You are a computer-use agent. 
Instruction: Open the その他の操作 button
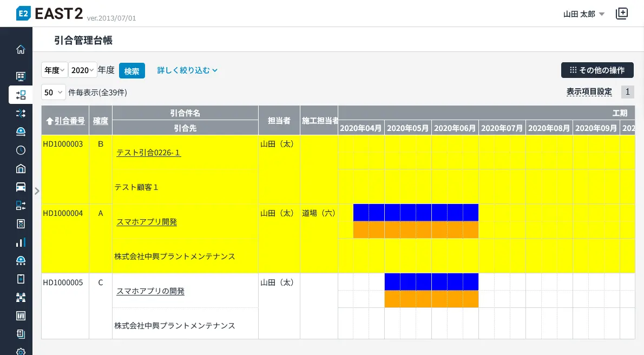coord(597,70)
